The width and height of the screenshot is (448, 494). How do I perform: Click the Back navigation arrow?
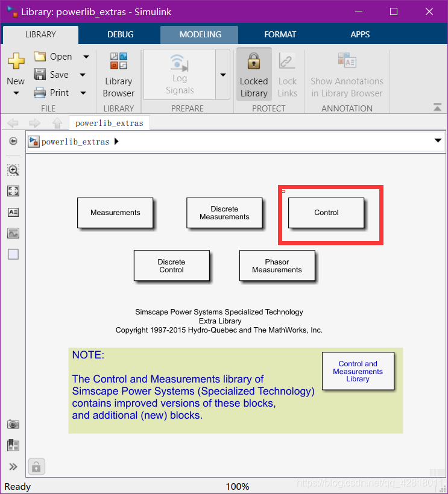13,123
